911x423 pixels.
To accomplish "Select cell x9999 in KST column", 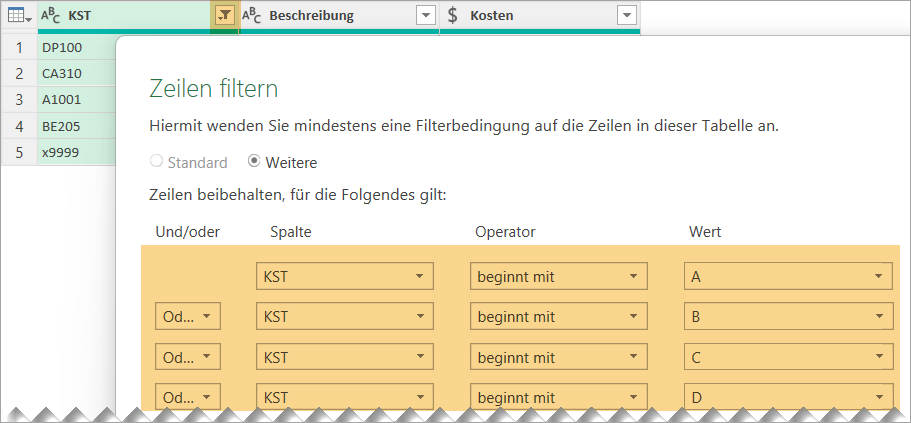I will (x=77, y=152).
